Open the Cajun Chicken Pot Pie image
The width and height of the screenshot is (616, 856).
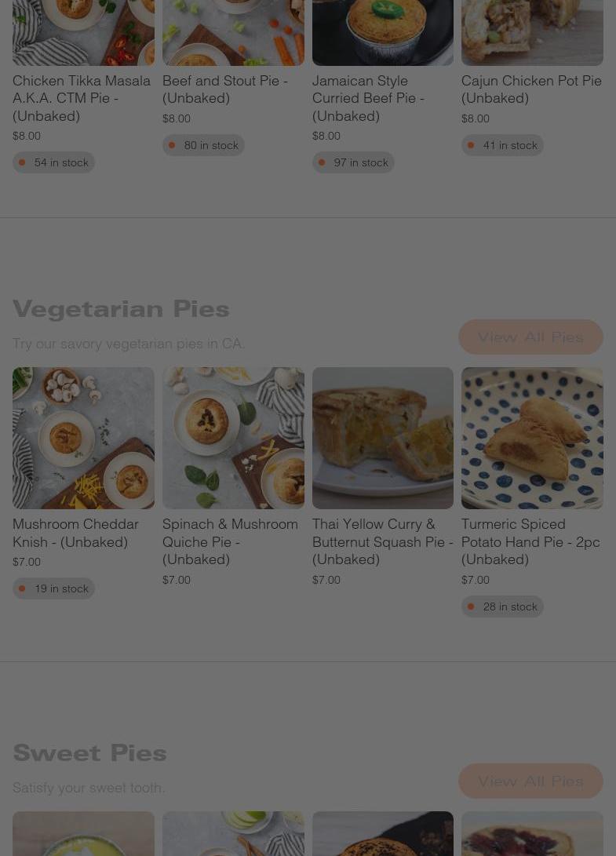pyautogui.click(x=532, y=31)
